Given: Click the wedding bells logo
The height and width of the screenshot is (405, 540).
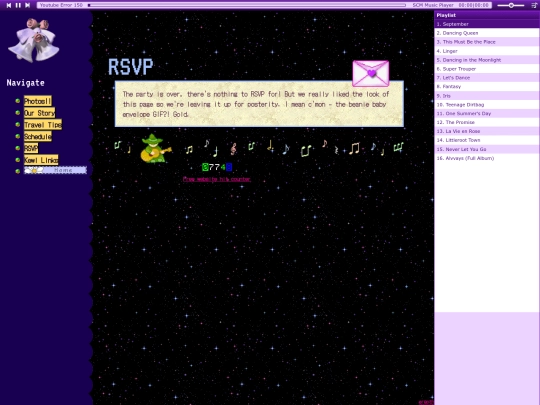Looking at the screenshot, I should 33,40.
